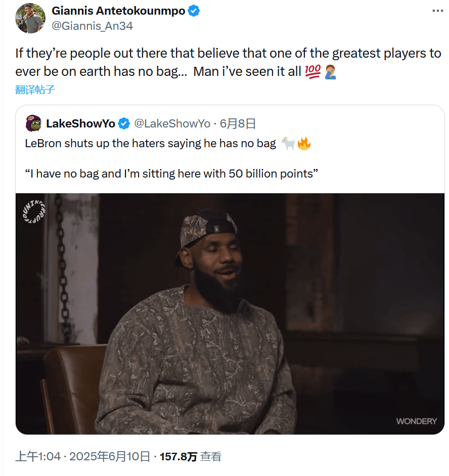Open the more options menu on the post
Viewport: 449px width, 476px height.
[x=436, y=11]
